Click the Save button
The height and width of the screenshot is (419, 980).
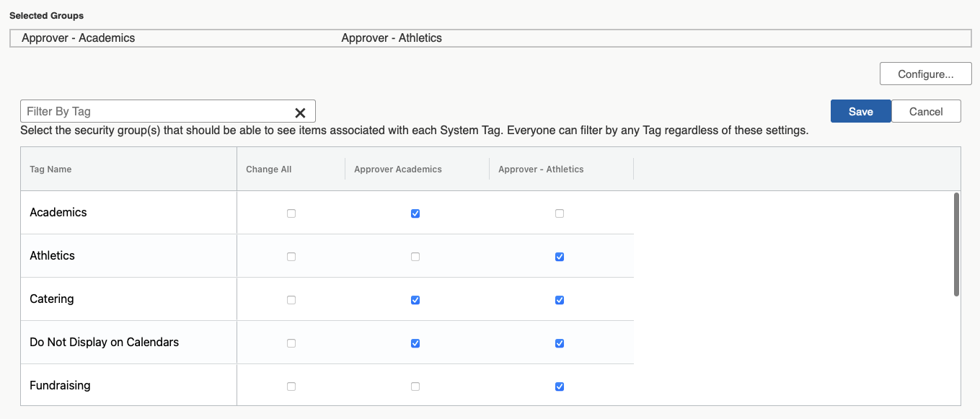click(x=860, y=111)
